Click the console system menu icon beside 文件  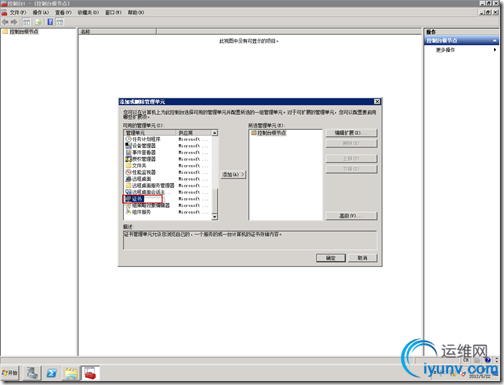pos(4,13)
